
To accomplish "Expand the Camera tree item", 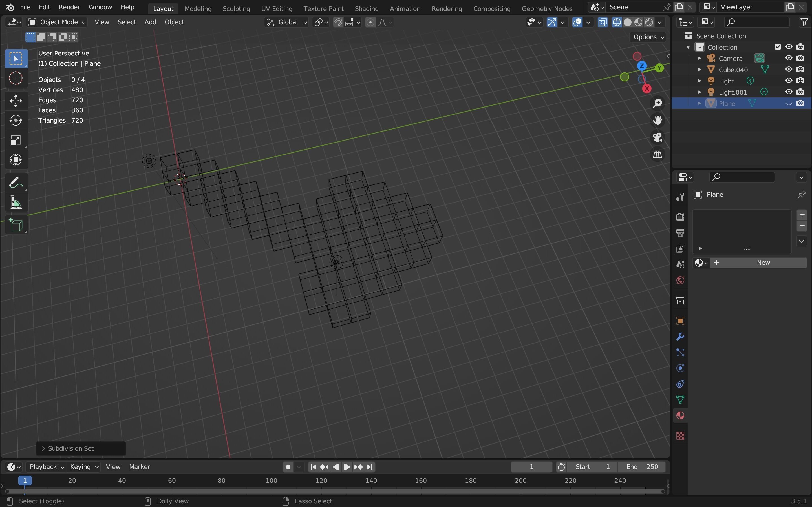I will 700,58.
